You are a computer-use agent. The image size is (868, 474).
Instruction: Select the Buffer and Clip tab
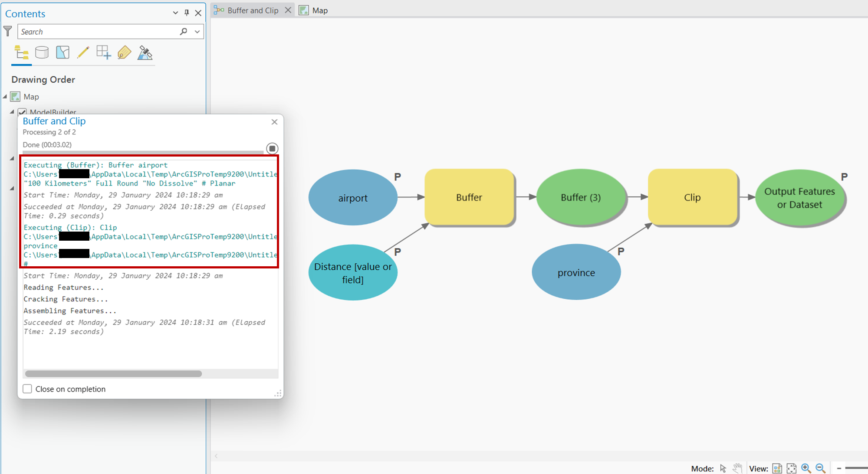click(253, 10)
